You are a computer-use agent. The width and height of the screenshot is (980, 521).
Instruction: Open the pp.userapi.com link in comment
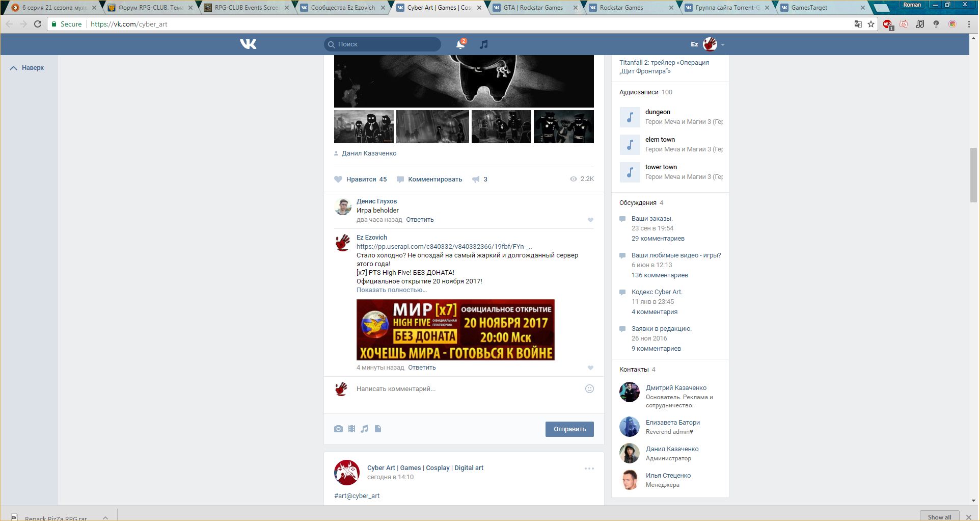[x=444, y=247]
